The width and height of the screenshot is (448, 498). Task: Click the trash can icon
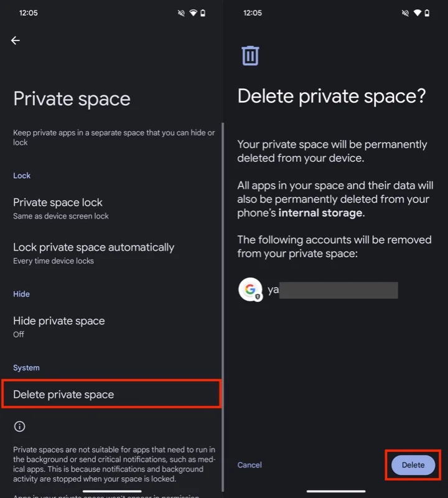pyautogui.click(x=250, y=55)
